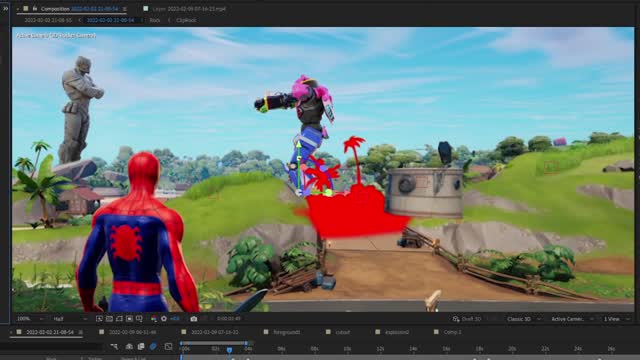Open the Classic 3D renderer dropdown
The width and height of the screenshot is (640, 360).
point(523,319)
